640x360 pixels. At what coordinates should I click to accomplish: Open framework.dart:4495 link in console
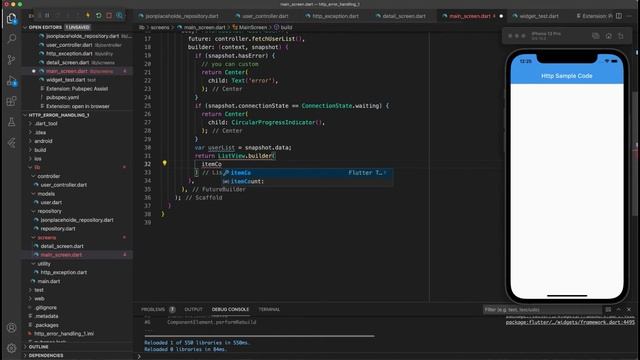570,322
